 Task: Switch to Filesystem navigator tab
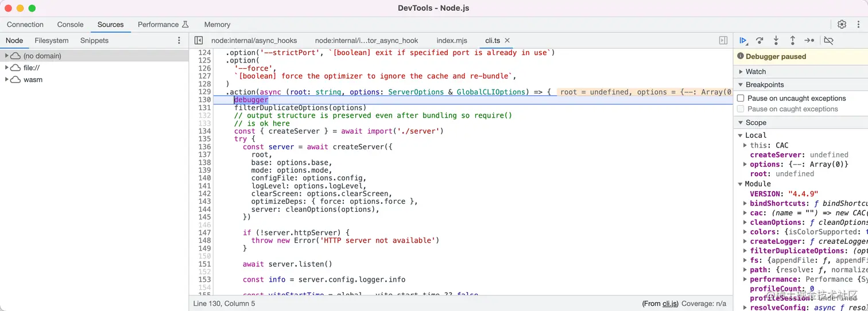pyautogui.click(x=52, y=41)
